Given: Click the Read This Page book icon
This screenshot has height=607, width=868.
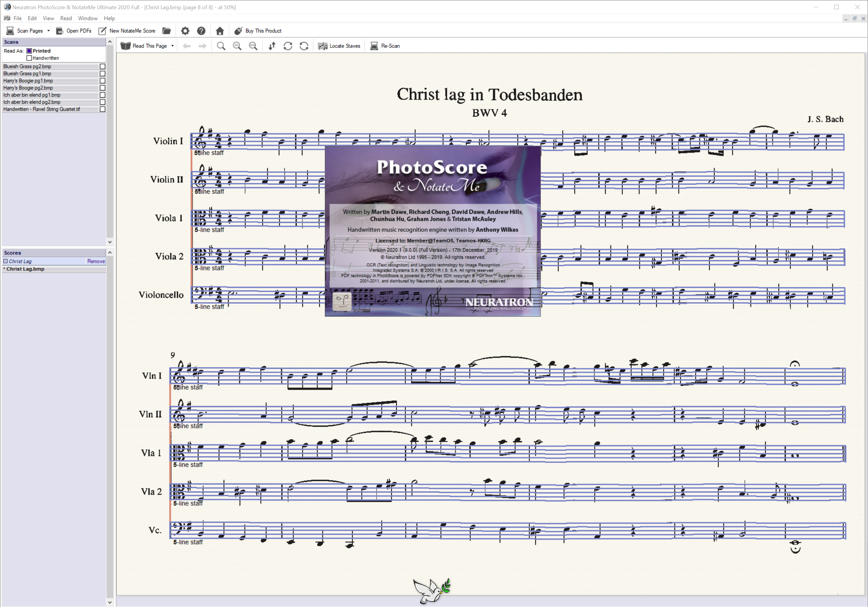Looking at the screenshot, I should pyautogui.click(x=126, y=46).
